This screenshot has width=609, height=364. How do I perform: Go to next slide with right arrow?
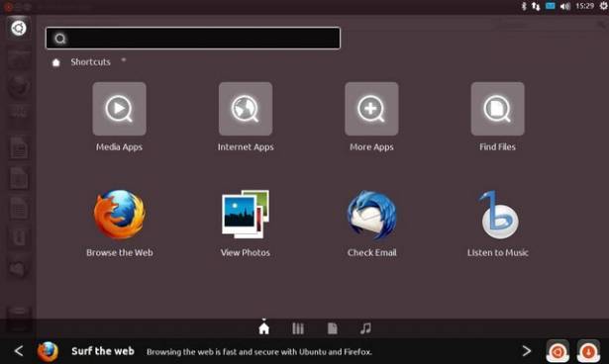point(526,351)
